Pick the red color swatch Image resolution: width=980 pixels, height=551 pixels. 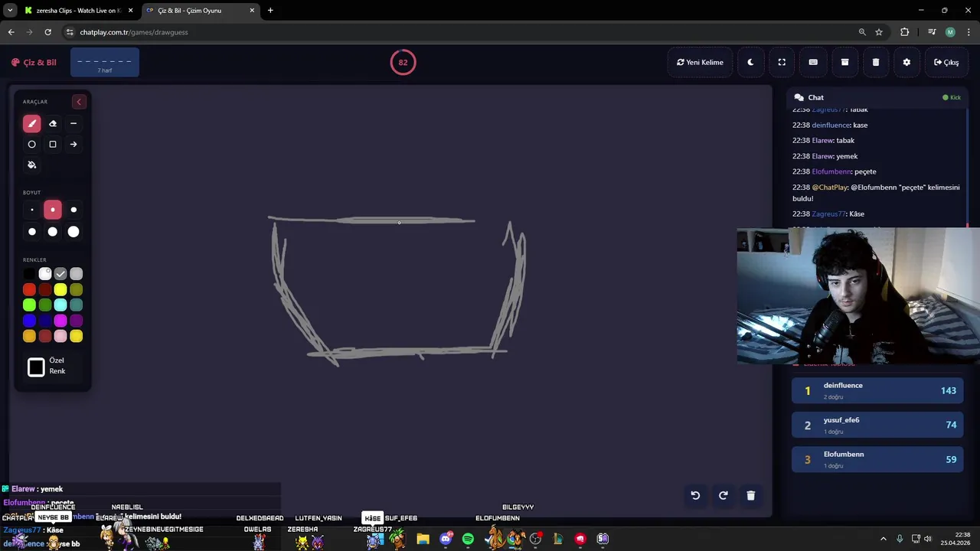click(x=29, y=289)
